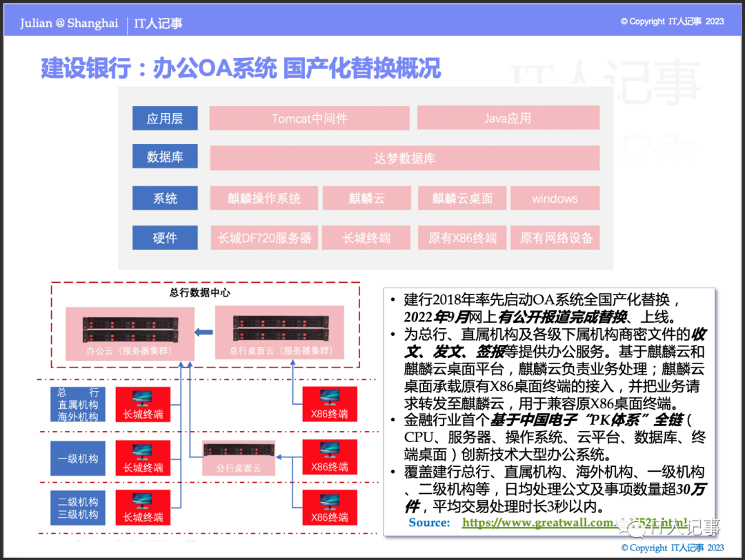Click the 硬件 blue label box
This screenshot has height=560, width=745.
click(165, 237)
